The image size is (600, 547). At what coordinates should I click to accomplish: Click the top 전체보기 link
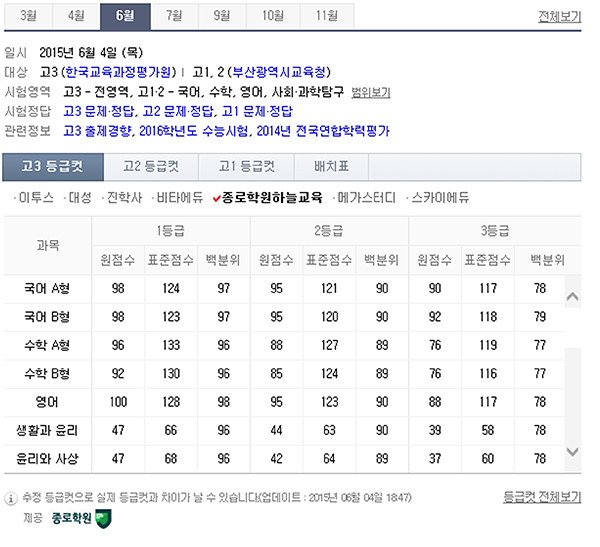pos(559,17)
